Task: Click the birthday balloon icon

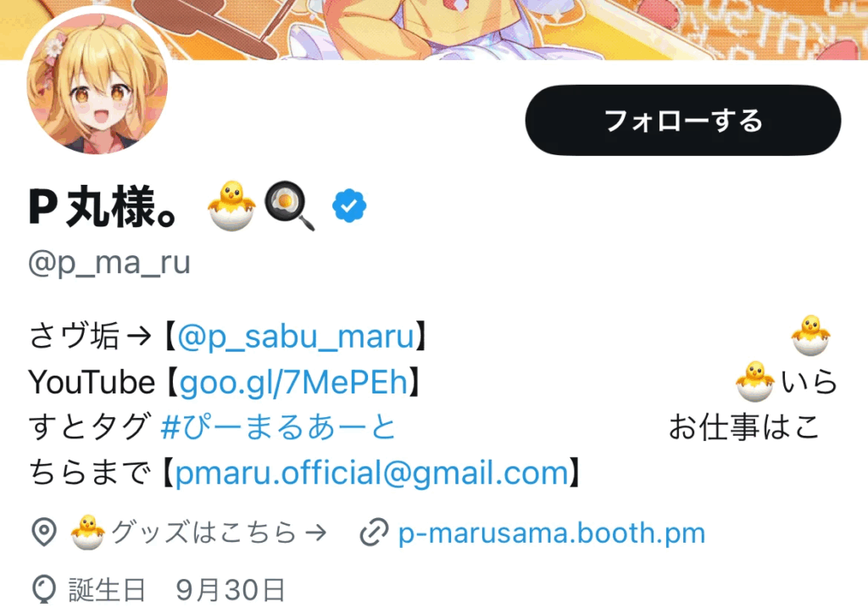Action: pyautogui.click(x=44, y=589)
